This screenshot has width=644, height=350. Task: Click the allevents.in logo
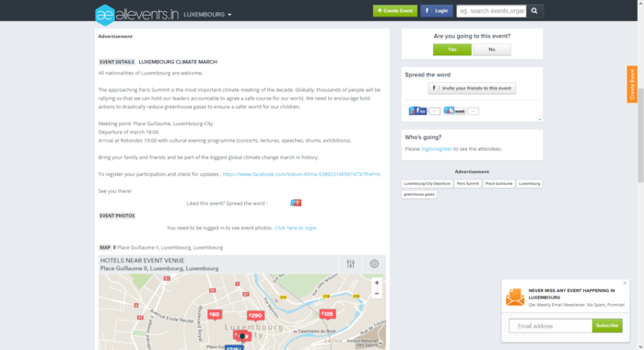click(x=137, y=15)
